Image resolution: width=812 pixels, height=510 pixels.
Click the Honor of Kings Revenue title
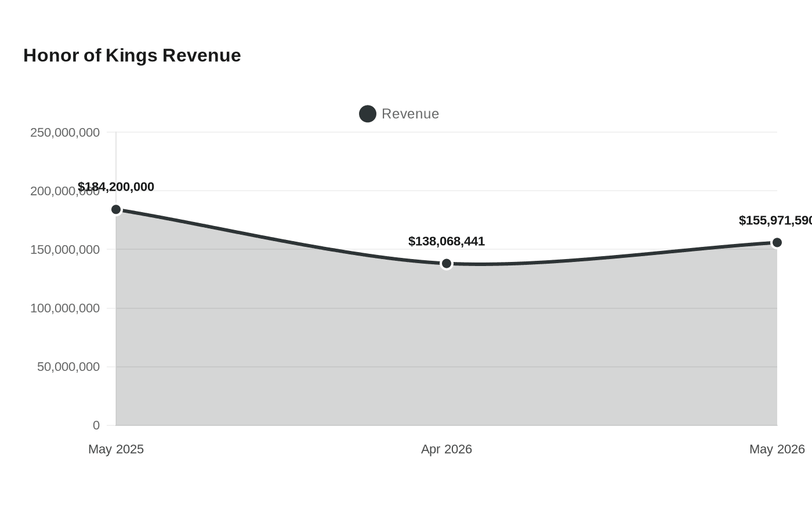click(132, 55)
